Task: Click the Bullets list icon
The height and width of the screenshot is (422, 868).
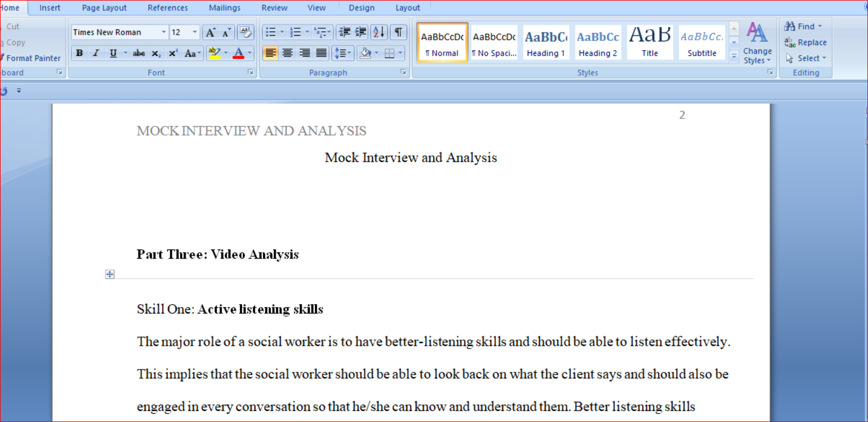Action: [x=270, y=32]
